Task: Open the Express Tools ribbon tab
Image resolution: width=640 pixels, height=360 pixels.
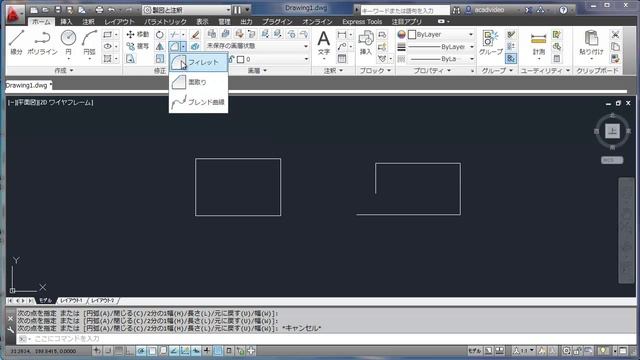Action: (x=362, y=22)
